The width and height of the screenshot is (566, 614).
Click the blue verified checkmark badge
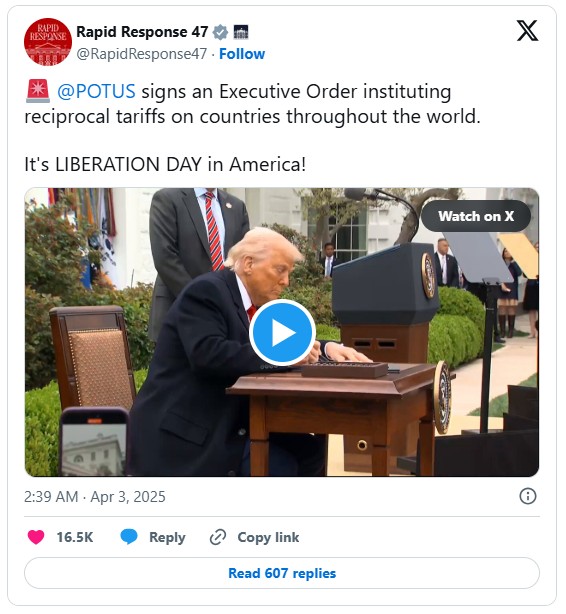220,32
